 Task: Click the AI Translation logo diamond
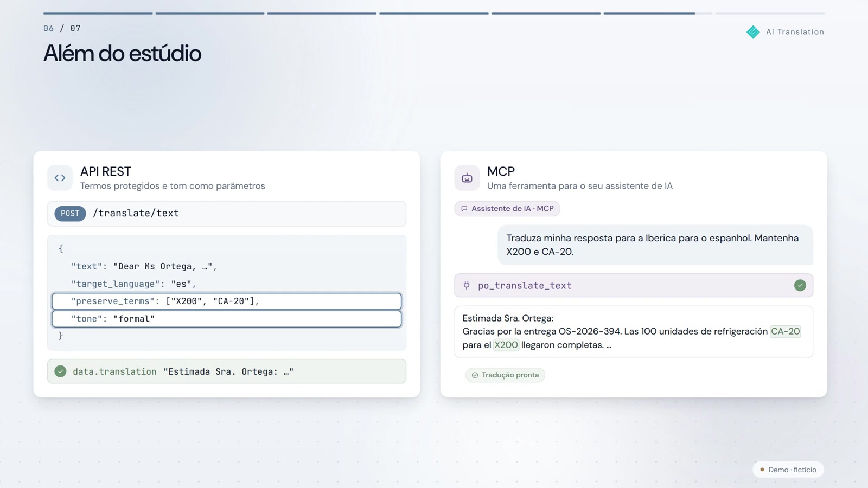click(x=753, y=32)
